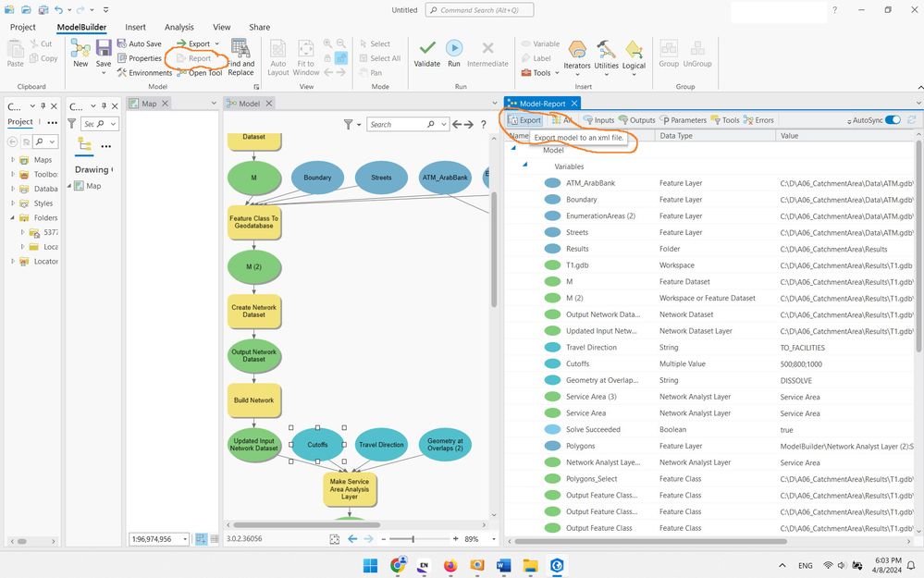Switch to the Map view tab
This screenshot has height=578, width=924.
pyautogui.click(x=149, y=104)
